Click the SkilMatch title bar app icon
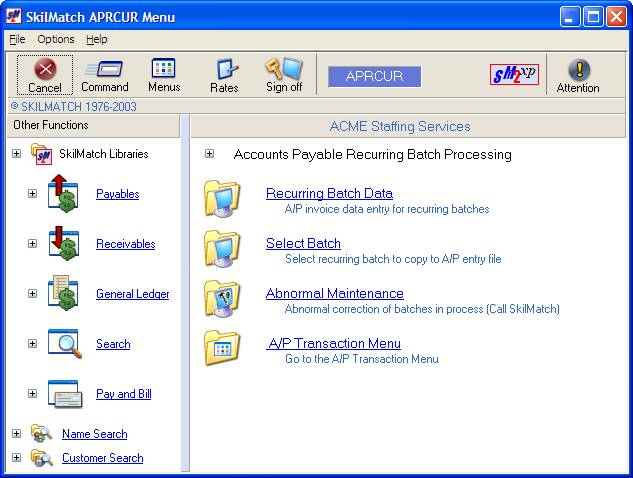 click(x=14, y=17)
